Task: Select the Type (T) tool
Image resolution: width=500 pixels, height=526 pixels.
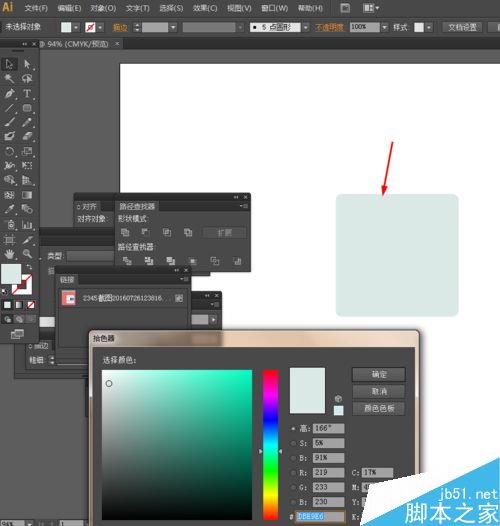Action: (27, 93)
